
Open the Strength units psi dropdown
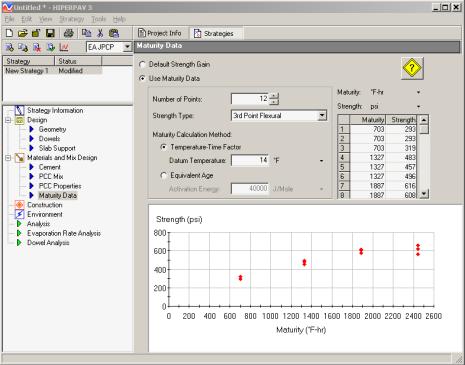coord(418,107)
